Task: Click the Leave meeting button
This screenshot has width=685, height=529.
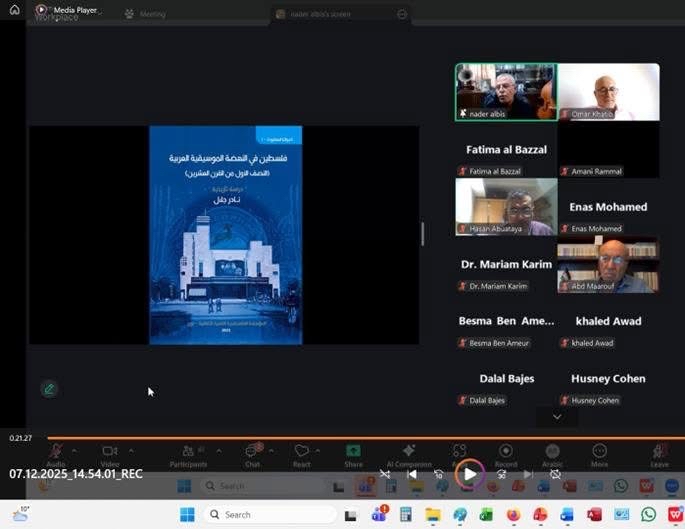Action: click(659, 452)
